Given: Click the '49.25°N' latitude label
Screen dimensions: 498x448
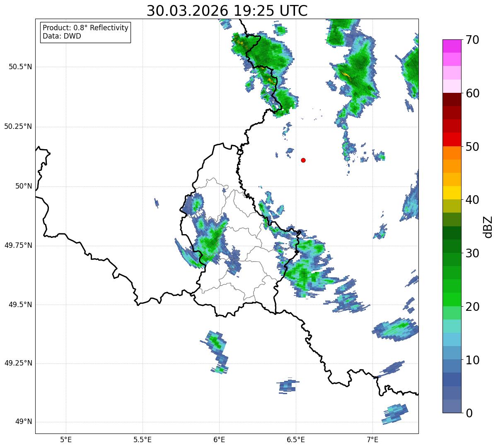Looking at the screenshot, I should (x=18, y=363).
